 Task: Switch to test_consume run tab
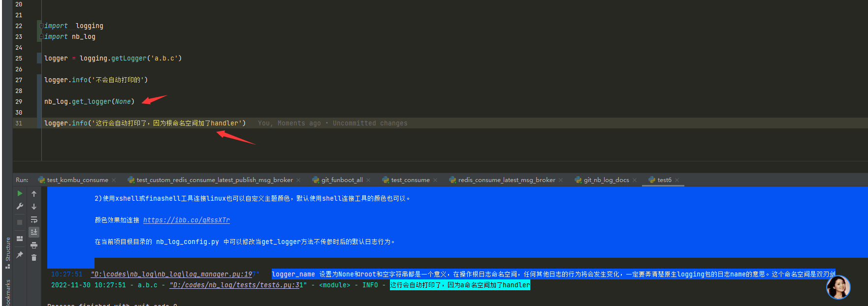[x=406, y=180]
